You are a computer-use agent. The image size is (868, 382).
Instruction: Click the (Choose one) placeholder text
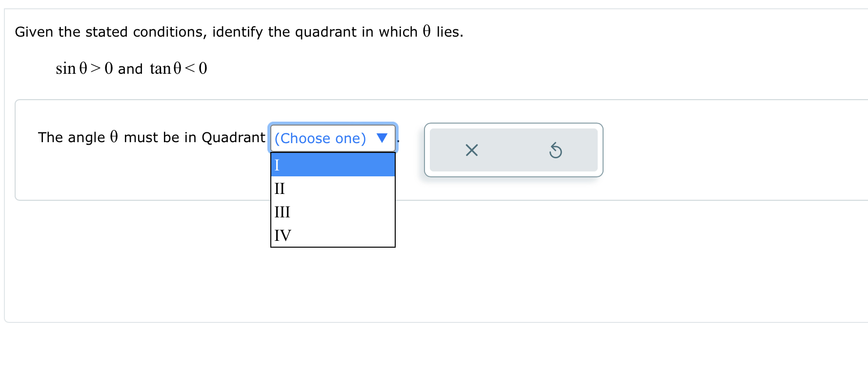[319, 138]
